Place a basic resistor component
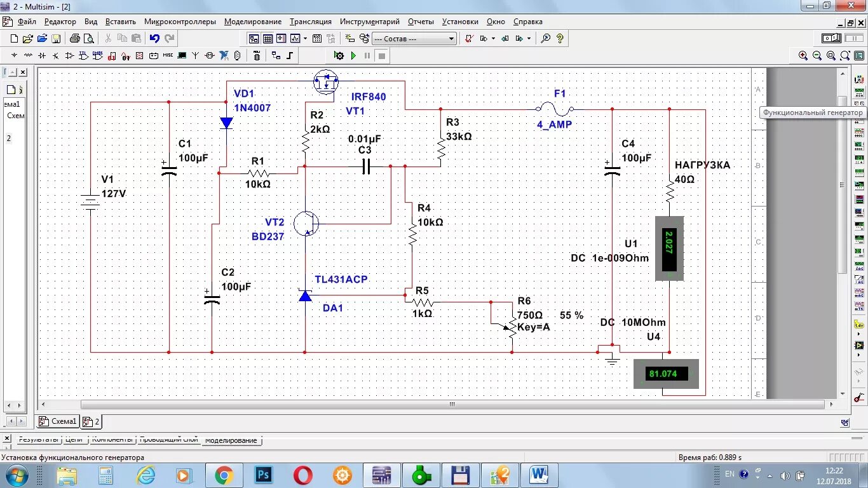This screenshot has height=488, width=868. (x=28, y=55)
